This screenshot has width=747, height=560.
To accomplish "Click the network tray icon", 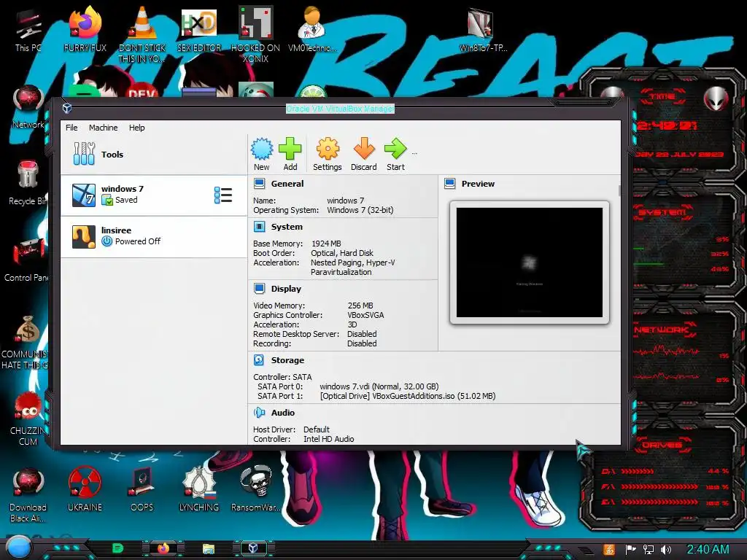I will [x=649, y=550].
